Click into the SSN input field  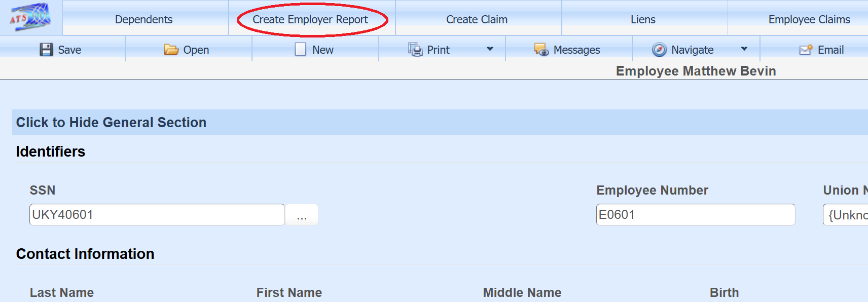157,215
